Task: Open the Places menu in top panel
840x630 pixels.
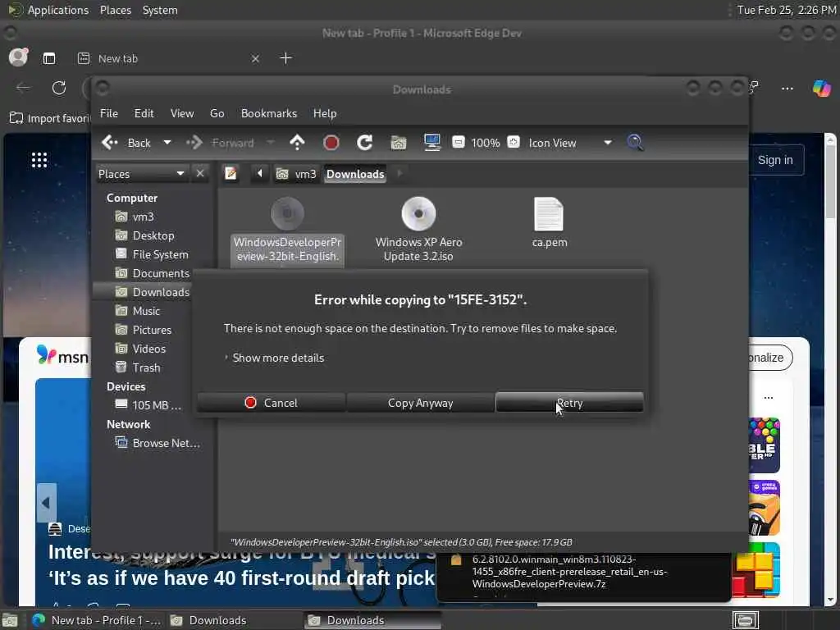Action: point(116,10)
